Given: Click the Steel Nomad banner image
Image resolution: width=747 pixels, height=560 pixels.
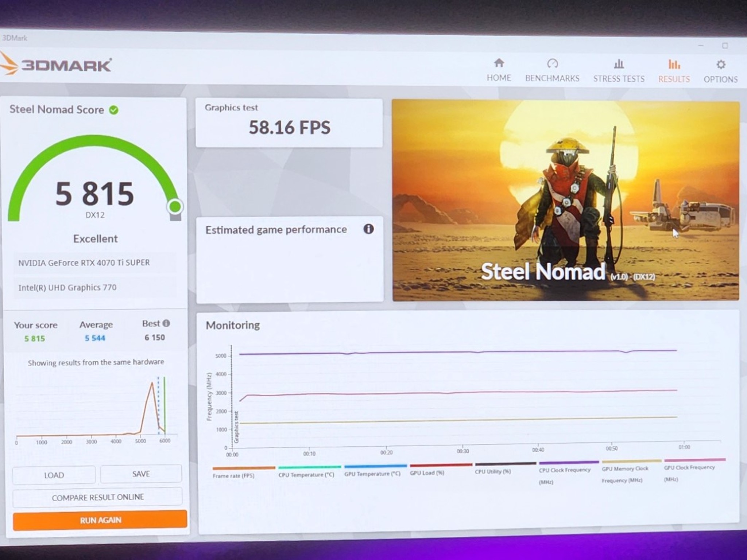Looking at the screenshot, I should (x=565, y=201).
